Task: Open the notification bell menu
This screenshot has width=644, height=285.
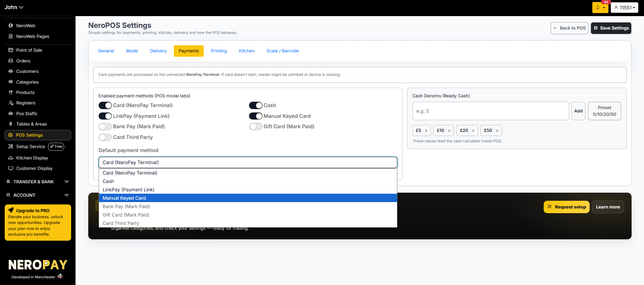Action: click(x=600, y=7)
